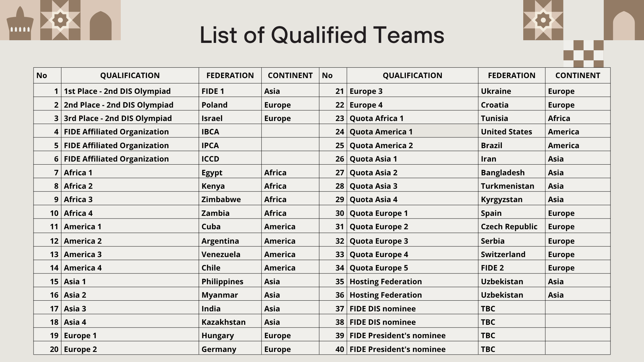Click the top-left eight-point star ornament
644x362 pixels.
[x=60, y=20]
